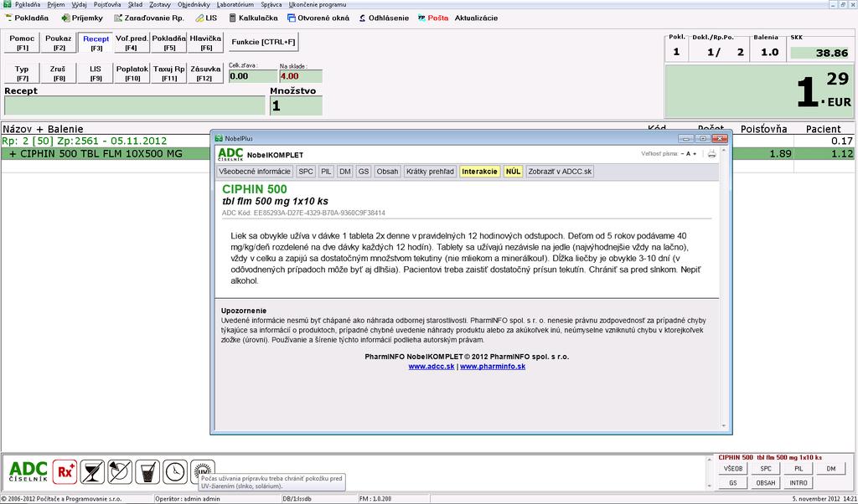Switch to Obsah tab in NobelPlus

[x=387, y=172]
